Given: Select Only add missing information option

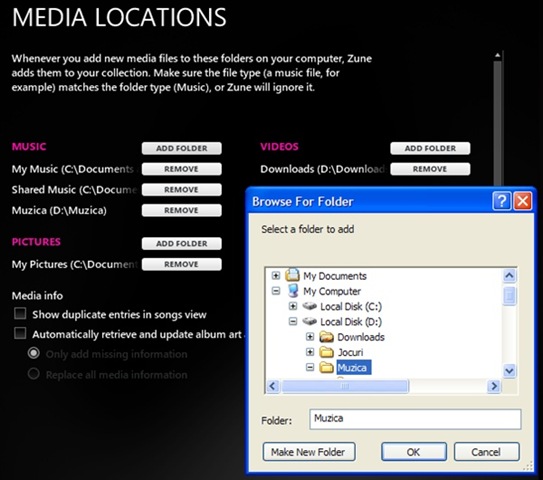Looking at the screenshot, I should pos(34,353).
